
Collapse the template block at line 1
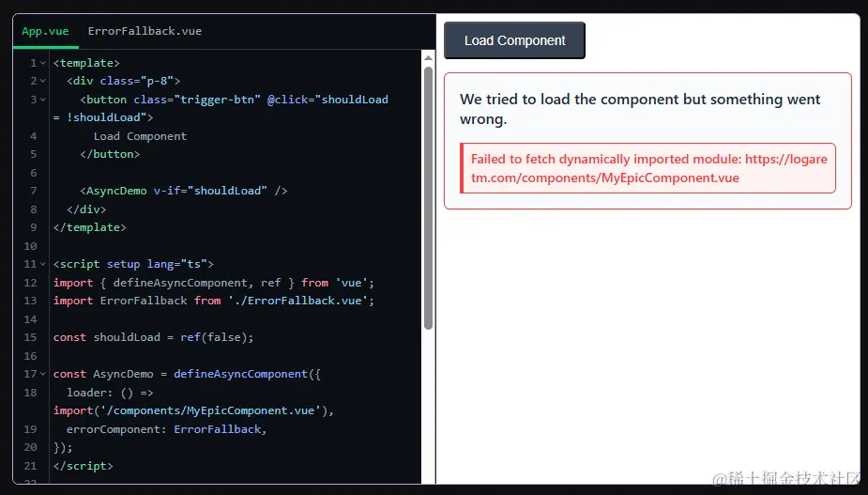[42, 63]
